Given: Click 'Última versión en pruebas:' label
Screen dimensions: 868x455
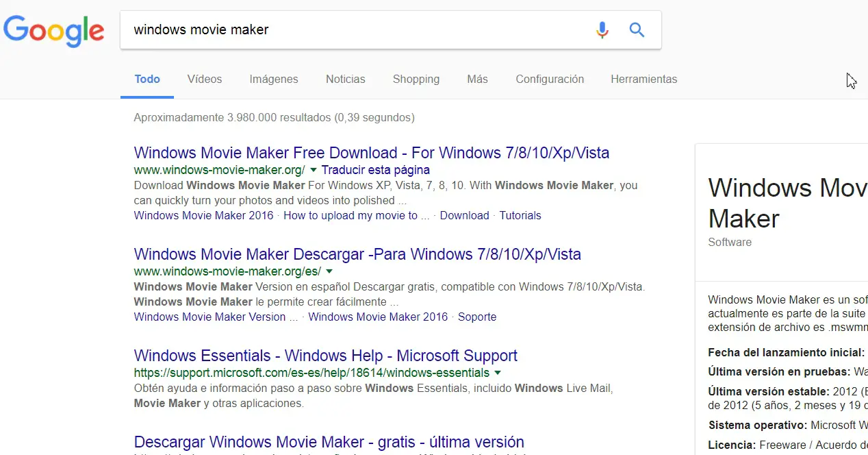Looking at the screenshot, I should pyautogui.click(x=779, y=371).
